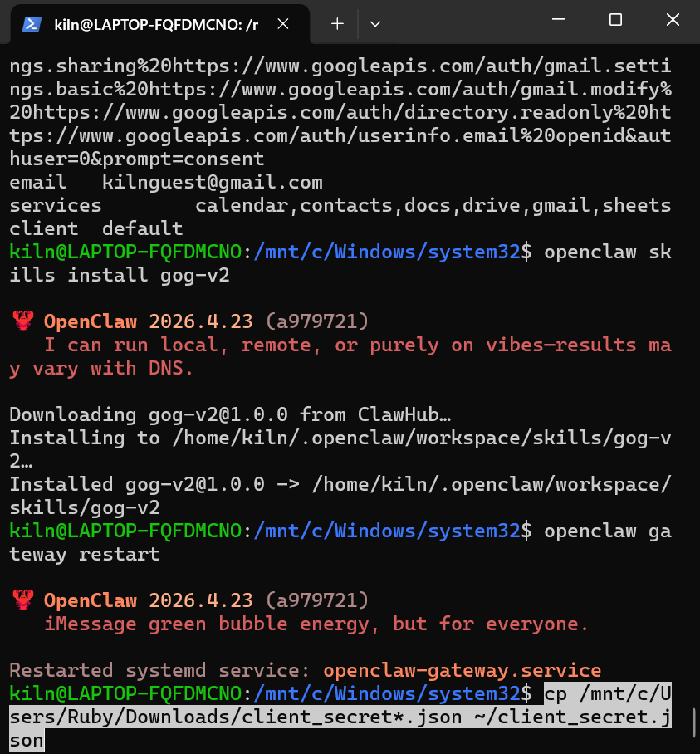Click 'Installing to /home/kiln/.openclaw/workspace' line

tap(340, 438)
